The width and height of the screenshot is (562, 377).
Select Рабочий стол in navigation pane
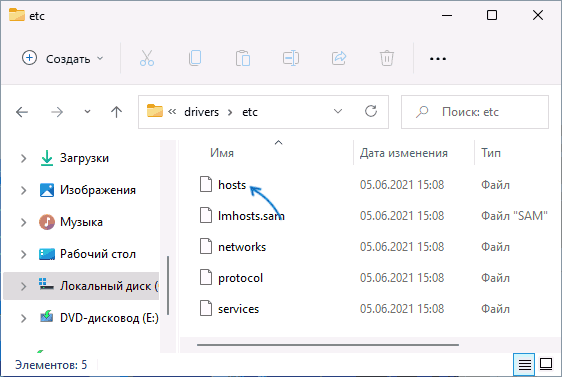click(98, 254)
